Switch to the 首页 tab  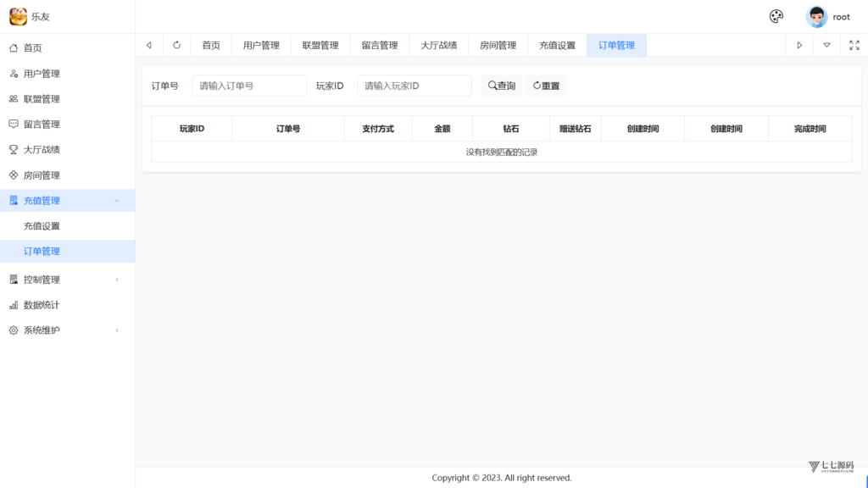[211, 46]
